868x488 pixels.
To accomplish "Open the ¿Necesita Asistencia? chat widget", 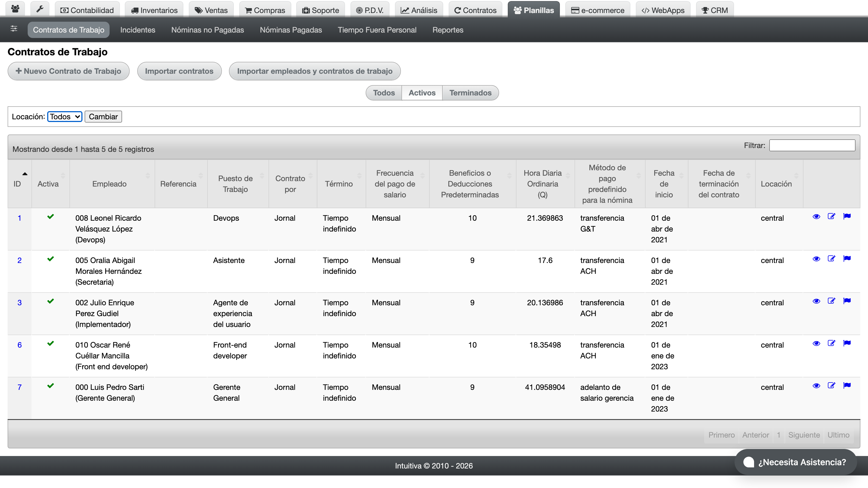I will click(x=796, y=462).
